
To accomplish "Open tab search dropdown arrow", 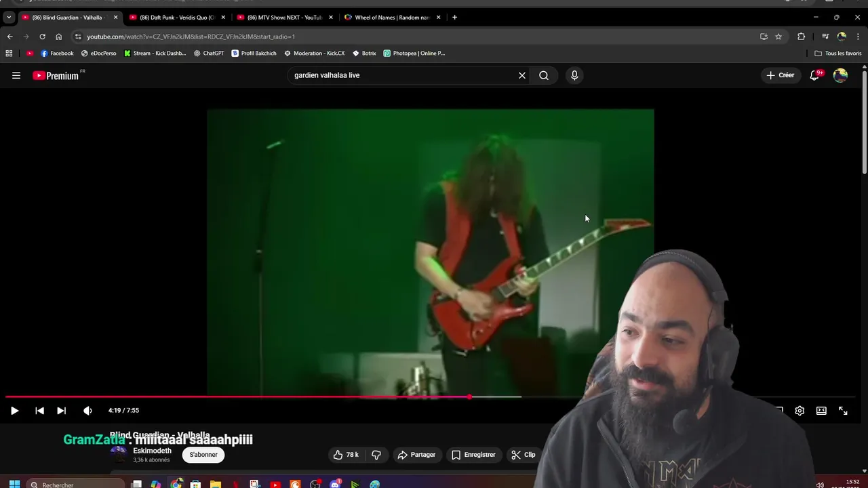I will point(8,17).
